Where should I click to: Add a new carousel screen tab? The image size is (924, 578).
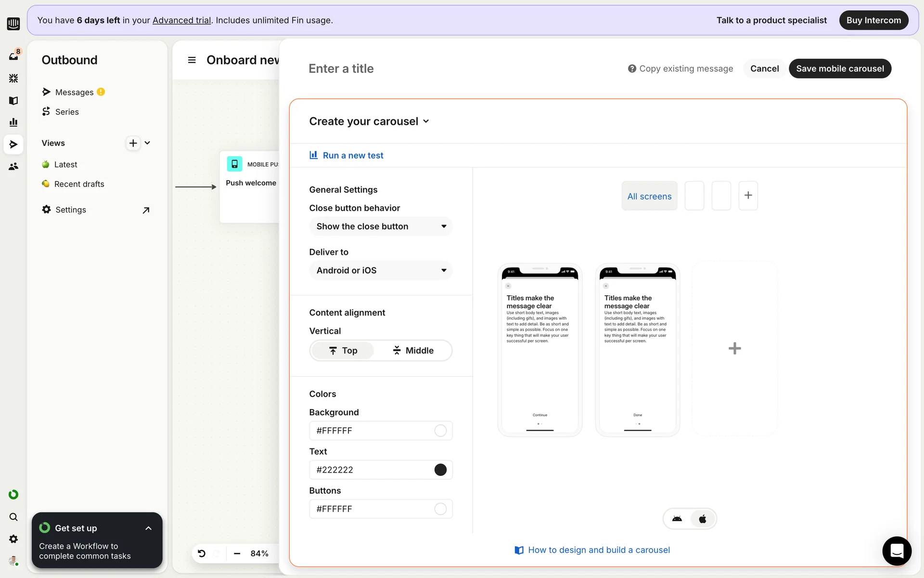tap(748, 196)
